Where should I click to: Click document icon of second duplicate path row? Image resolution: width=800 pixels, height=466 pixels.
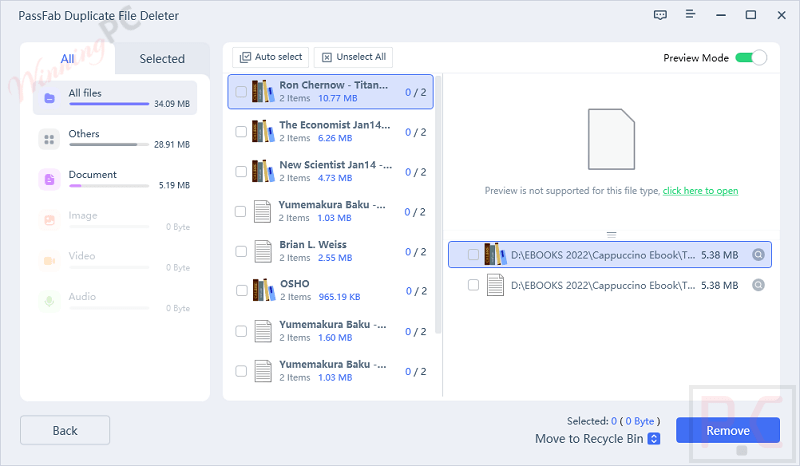(495, 285)
